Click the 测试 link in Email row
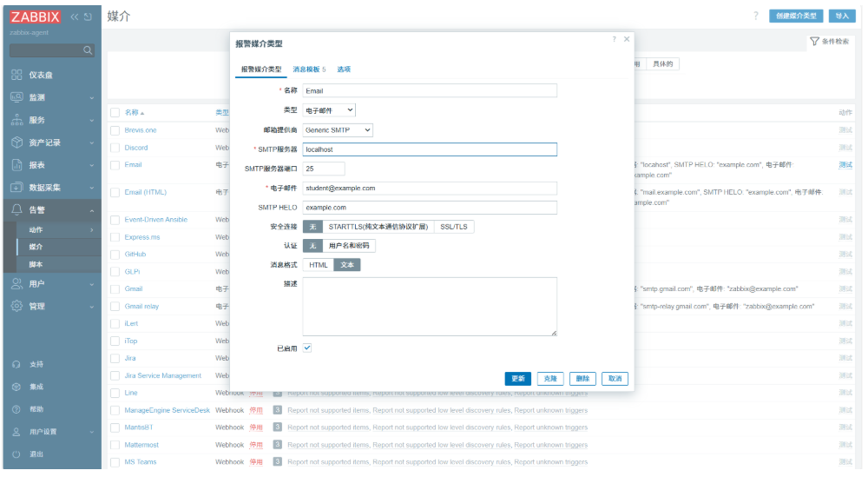 [x=845, y=165]
